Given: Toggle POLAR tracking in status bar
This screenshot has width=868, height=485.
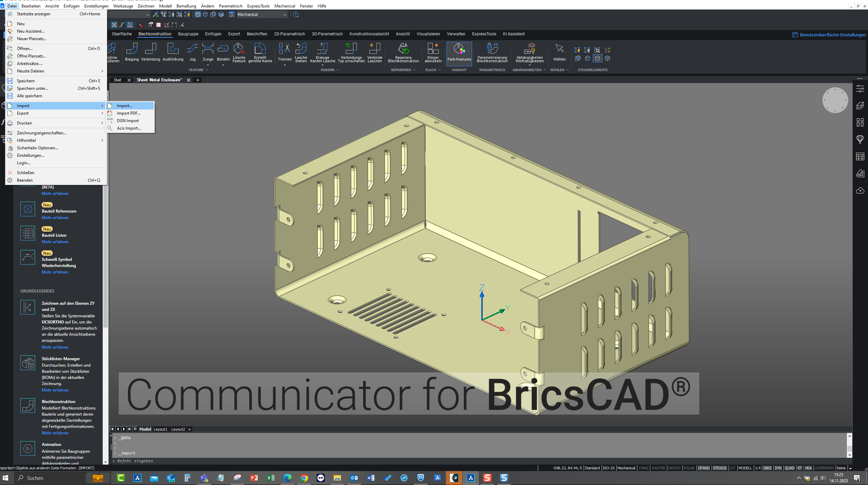Looking at the screenshot, I should coord(689,468).
